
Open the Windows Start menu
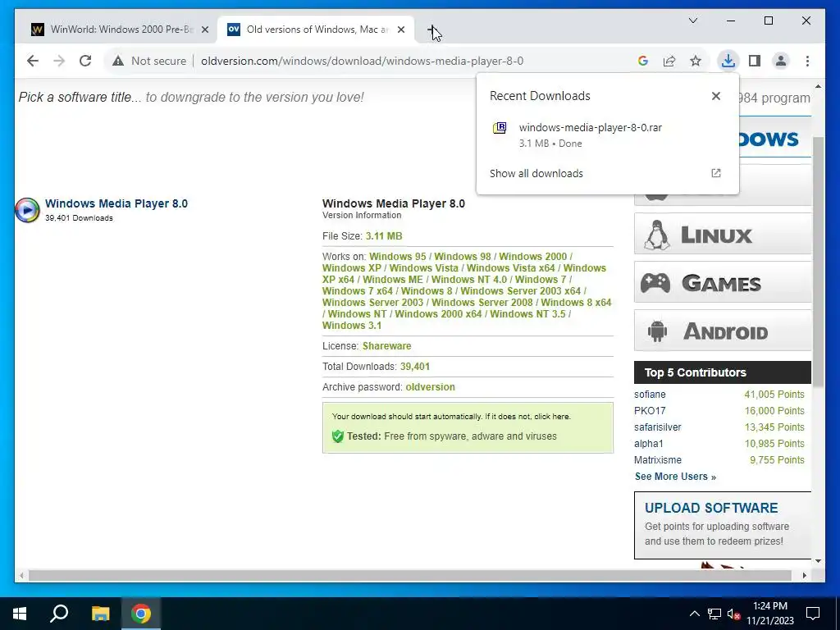[x=20, y=614]
